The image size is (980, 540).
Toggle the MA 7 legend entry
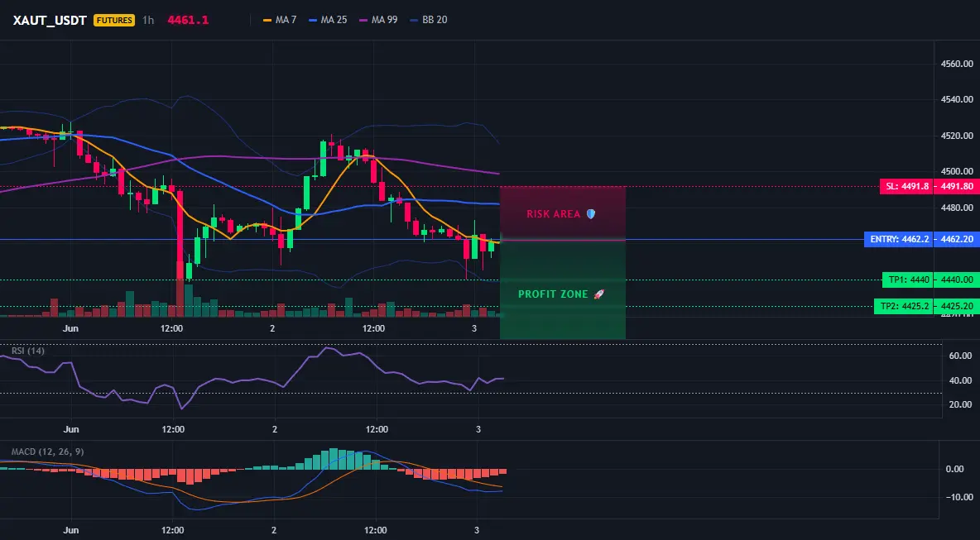click(x=280, y=20)
